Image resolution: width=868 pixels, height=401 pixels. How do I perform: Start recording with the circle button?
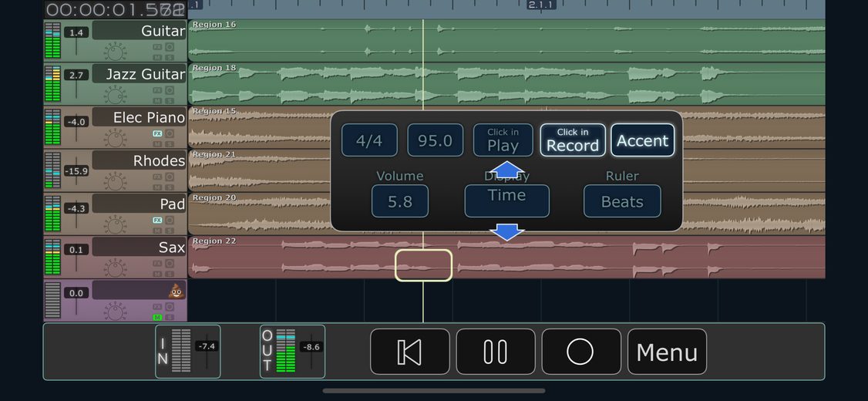pos(581,352)
